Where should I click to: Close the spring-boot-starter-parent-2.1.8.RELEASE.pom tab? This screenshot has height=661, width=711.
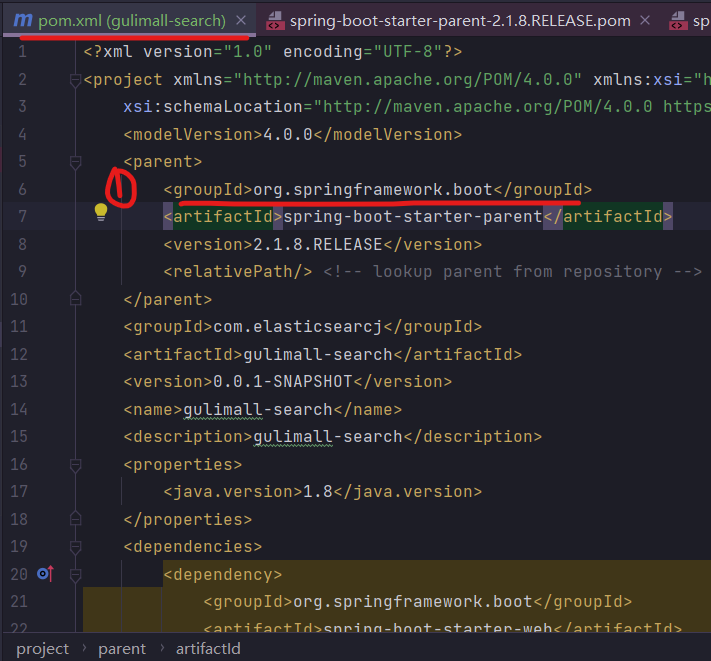click(x=645, y=20)
